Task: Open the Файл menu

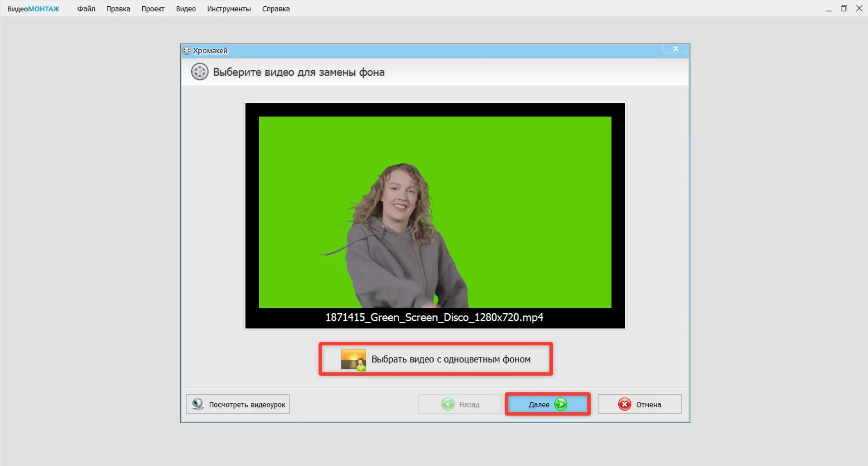Action: point(86,9)
